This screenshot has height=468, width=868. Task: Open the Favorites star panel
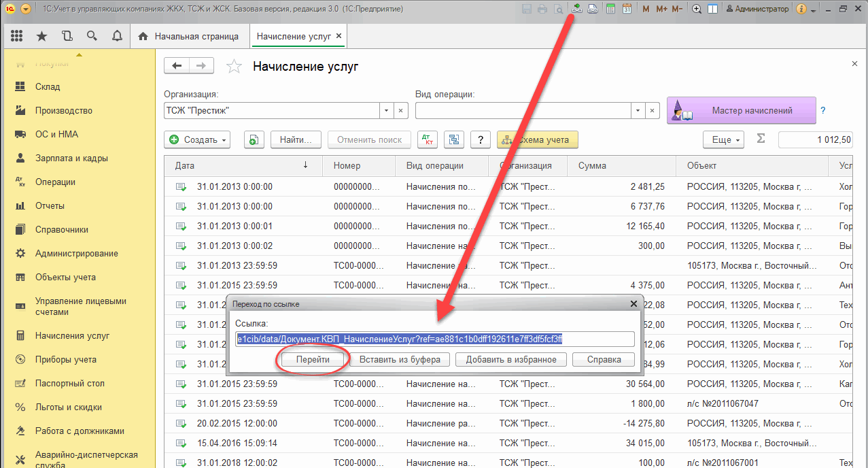click(x=41, y=36)
